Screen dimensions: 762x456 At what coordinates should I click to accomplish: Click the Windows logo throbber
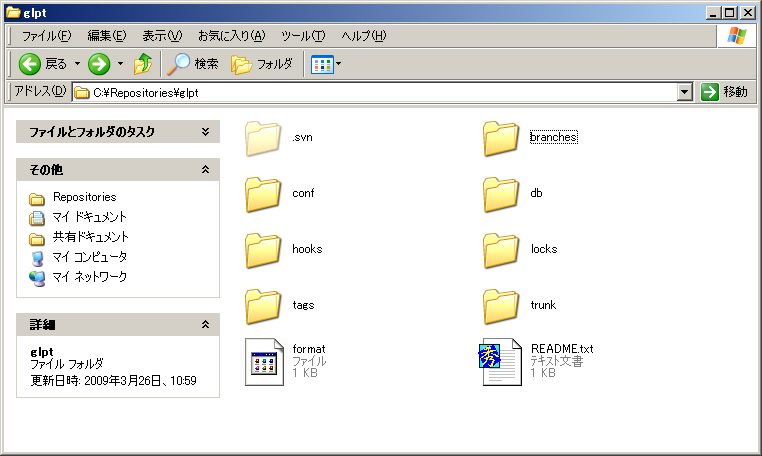coord(737,35)
